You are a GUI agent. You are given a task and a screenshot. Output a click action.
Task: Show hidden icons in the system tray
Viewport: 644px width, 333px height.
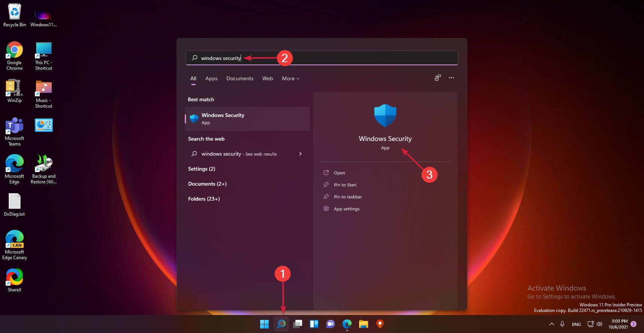(551, 324)
